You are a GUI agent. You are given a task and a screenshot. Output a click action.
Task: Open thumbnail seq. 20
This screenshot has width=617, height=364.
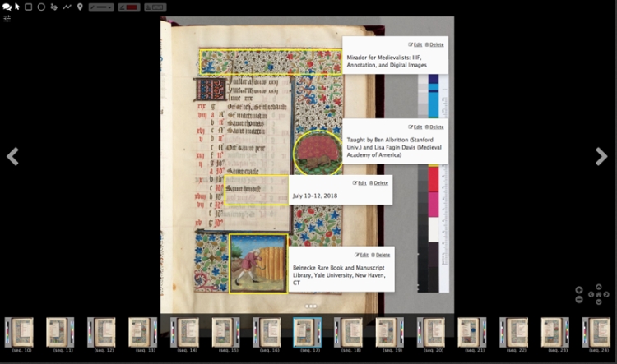pos(431,333)
